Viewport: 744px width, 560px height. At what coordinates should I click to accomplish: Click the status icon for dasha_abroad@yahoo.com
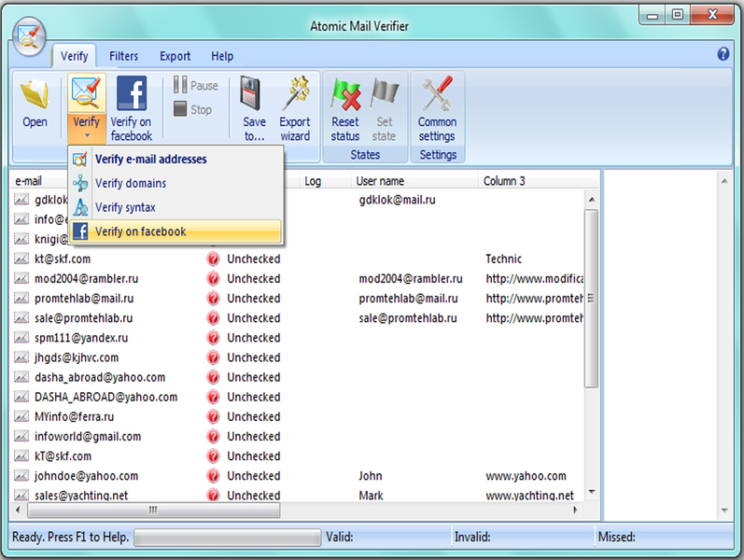[x=213, y=377]
